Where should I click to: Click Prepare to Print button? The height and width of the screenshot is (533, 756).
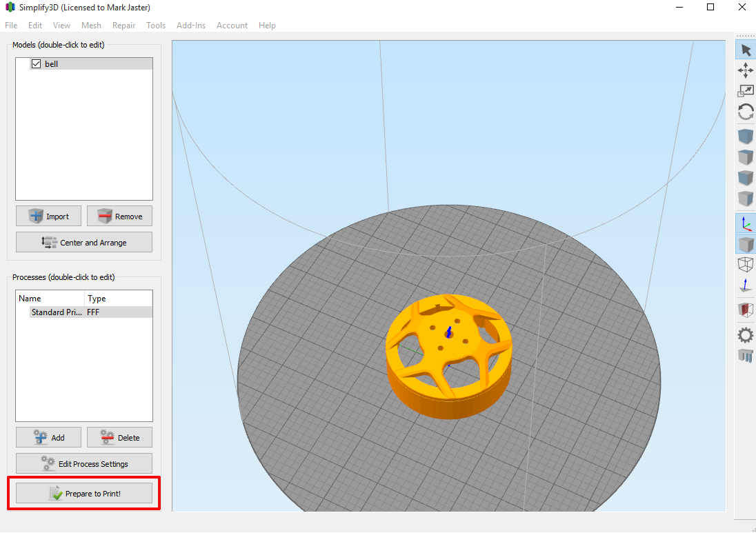[84, 494]
